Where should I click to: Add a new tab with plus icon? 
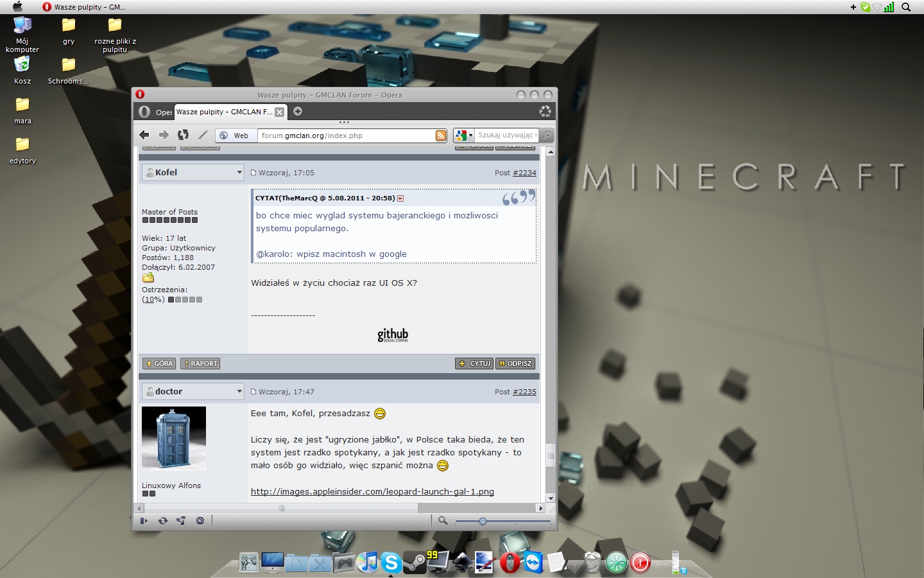click(298, 111)
